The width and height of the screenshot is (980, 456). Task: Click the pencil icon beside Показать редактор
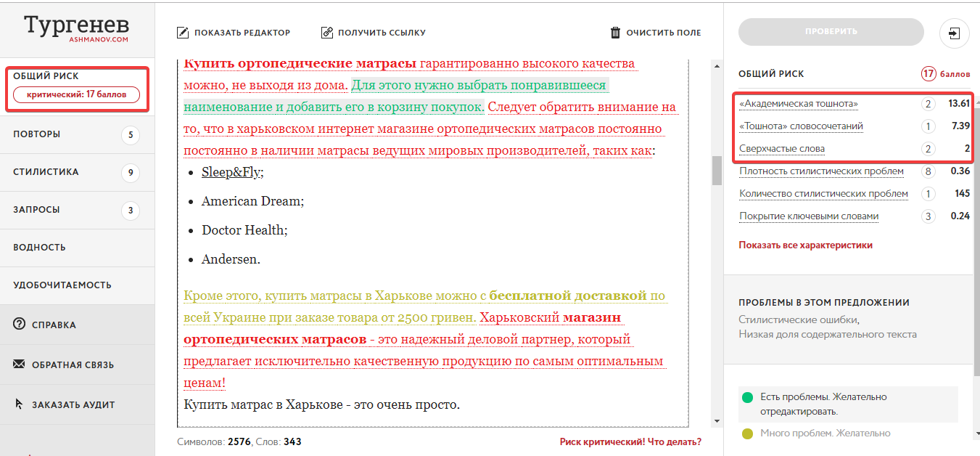tap(183, 32)
